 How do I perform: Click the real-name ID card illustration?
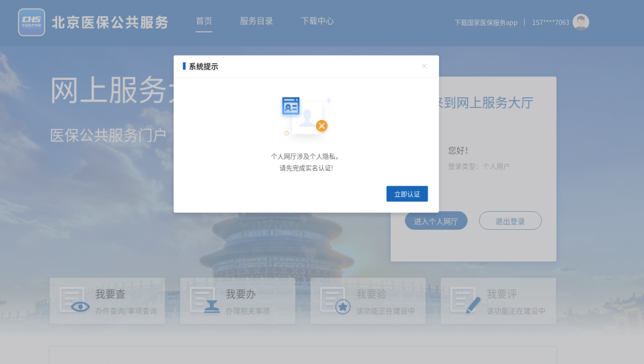point(305,116)
